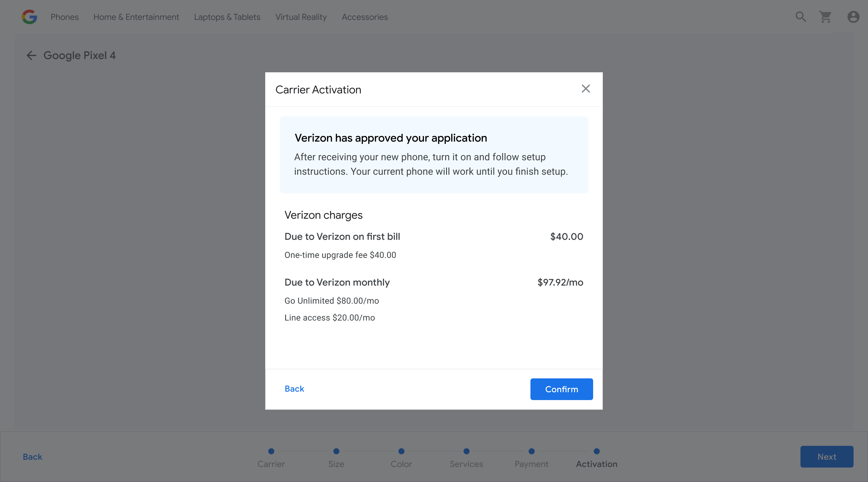Click Back inside the dialog
The image size is (868, 482).
click(x=294, y=389)
